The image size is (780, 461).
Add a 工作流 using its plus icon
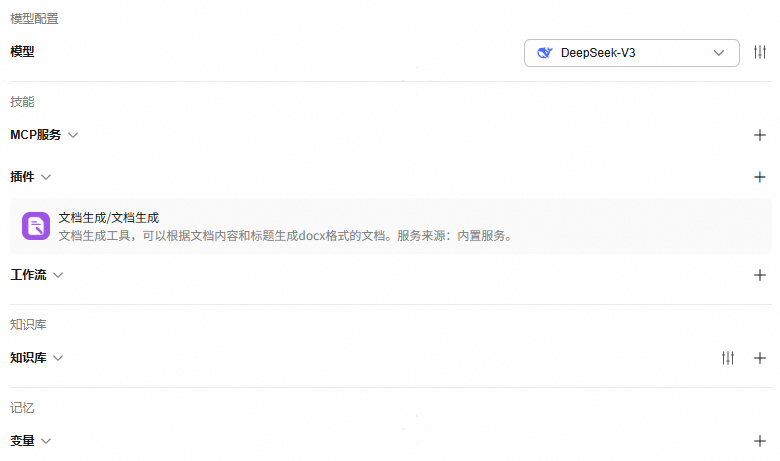point(759,275)
